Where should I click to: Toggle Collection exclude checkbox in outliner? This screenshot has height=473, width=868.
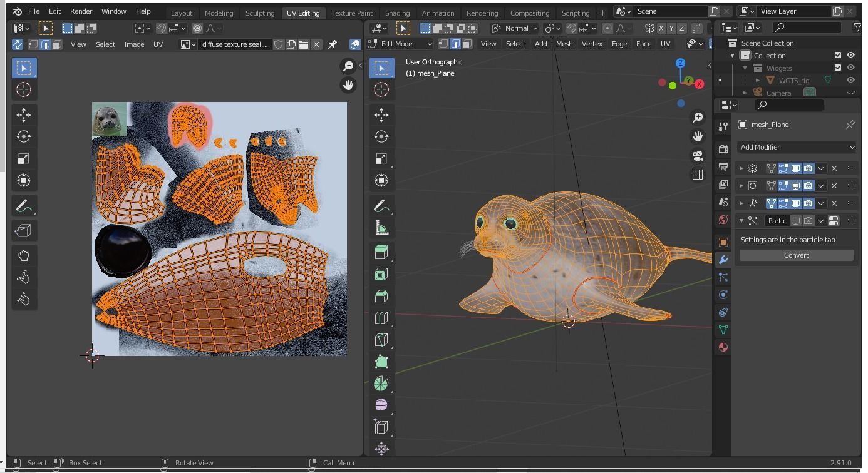(x=838, y=55)
